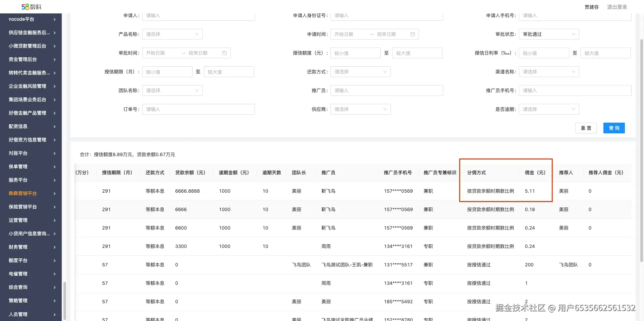This screenshot has height=321, width=644.
Task: Click the 申请时间 开始日期 field
Action: (349, 34)
